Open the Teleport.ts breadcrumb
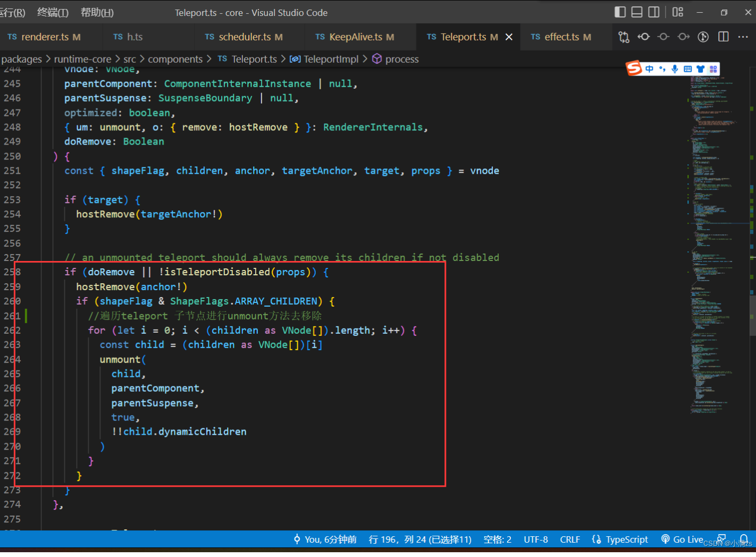 [x=247, y=59]
